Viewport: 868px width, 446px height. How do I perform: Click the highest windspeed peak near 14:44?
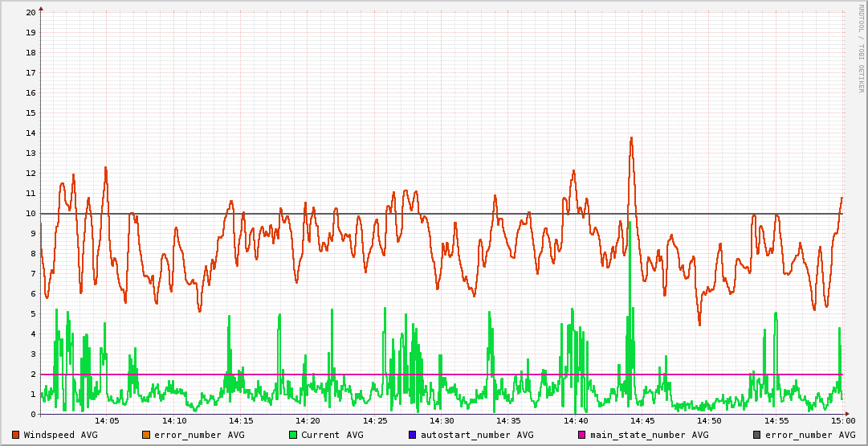coord(631,138)
